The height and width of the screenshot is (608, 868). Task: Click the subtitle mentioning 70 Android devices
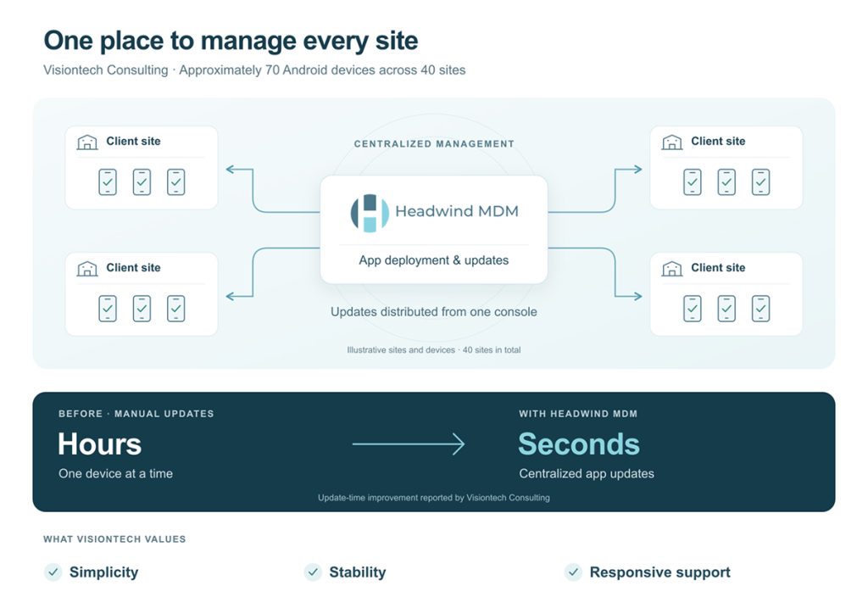[254, 70]
